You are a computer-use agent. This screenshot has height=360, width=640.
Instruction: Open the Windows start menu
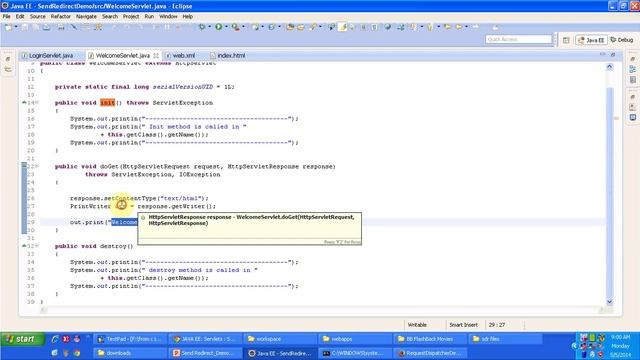click(x=22, y=339)
